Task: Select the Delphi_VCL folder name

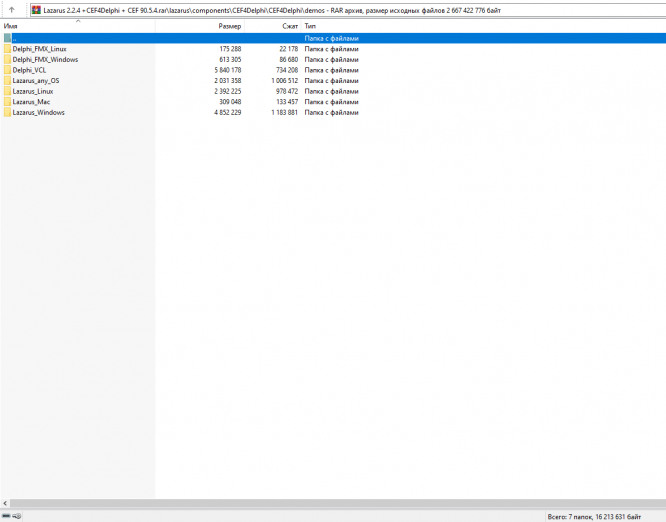Action: tap(29, 70)
